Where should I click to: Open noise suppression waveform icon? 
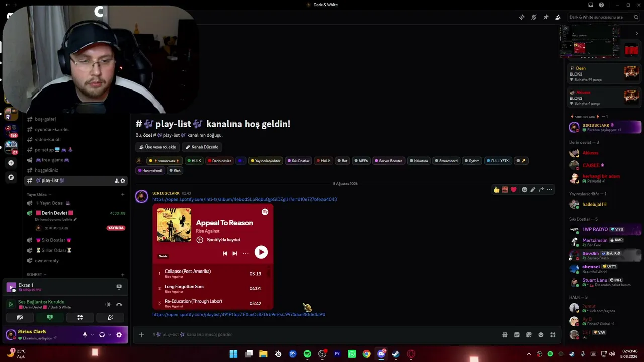pyautogui.click(x=108, y=304)
